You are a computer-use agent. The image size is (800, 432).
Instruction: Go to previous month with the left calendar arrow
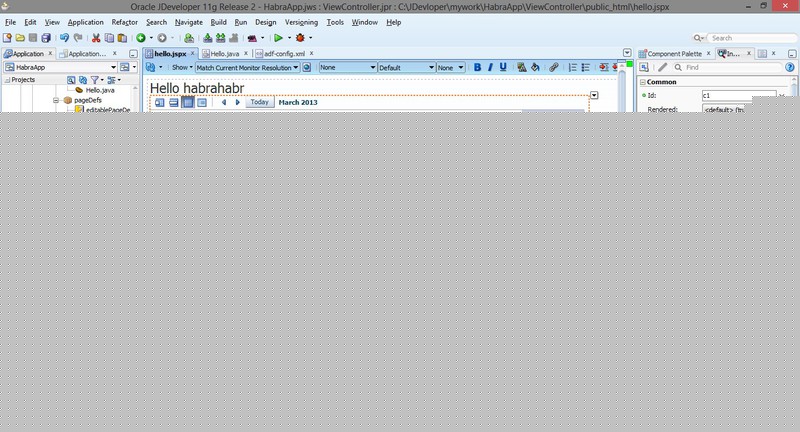pyautogui.click(x=223, y=103)
